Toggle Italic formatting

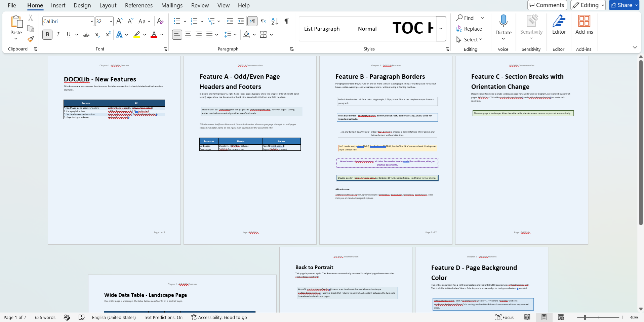coord(58,35)
